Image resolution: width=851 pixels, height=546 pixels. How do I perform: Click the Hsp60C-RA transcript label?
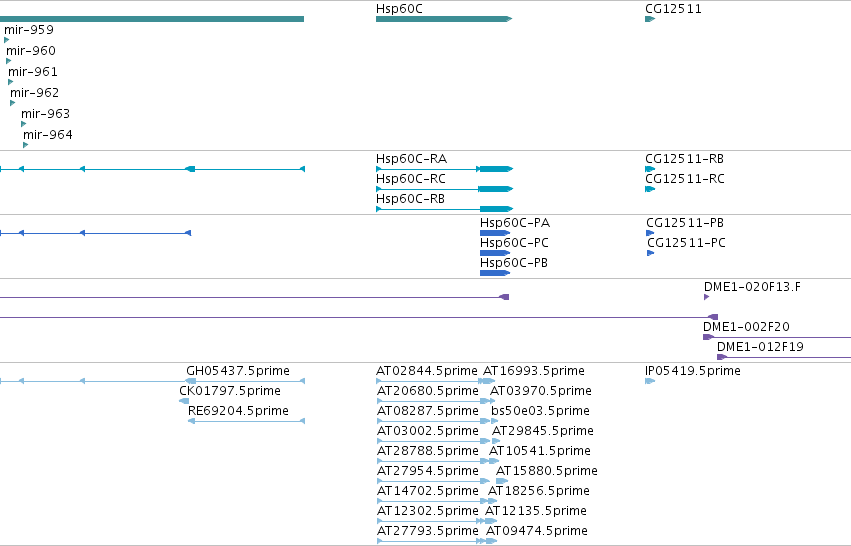click(411, 159)
